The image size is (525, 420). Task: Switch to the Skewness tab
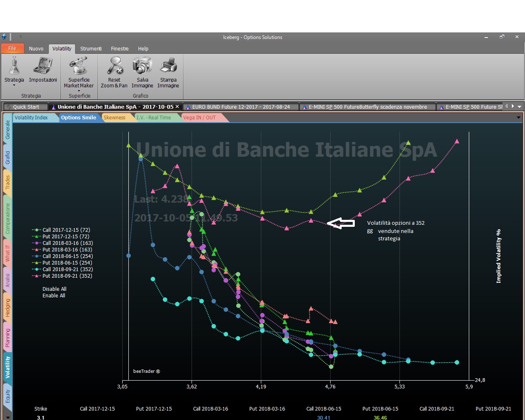(114, 118)
